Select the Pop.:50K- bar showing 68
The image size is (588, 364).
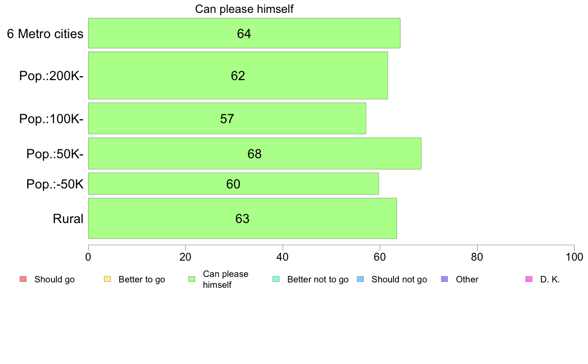tap(254, 153)
